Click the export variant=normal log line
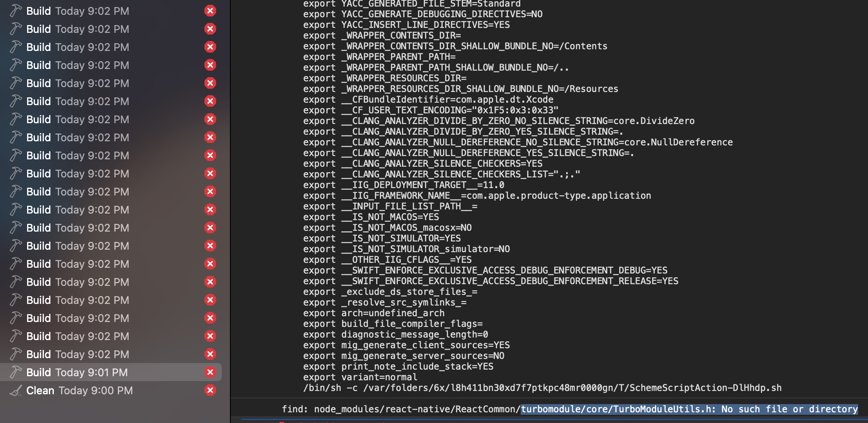The image size is (868, 423). (x=361, y=377)
